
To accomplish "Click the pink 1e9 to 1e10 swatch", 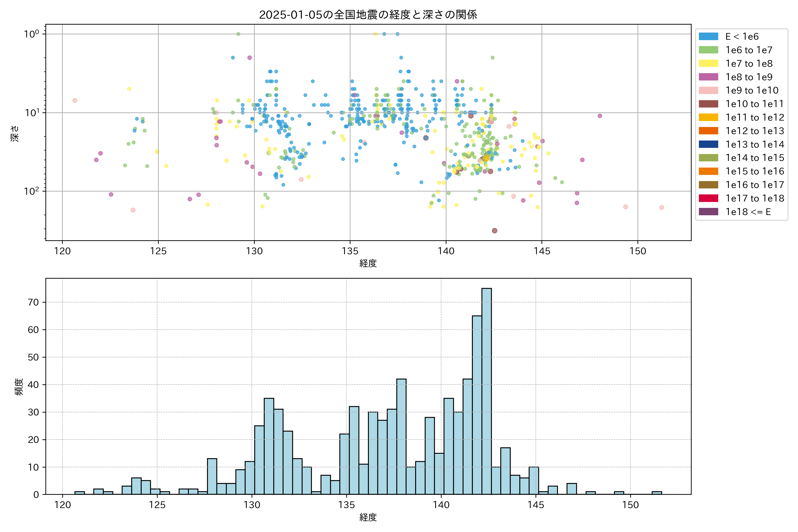I will click(708, 91).
